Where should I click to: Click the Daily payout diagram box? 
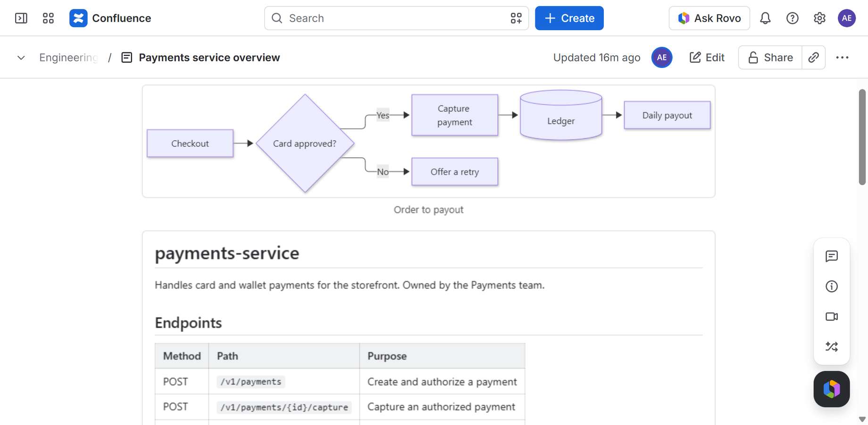click(667, 115)
